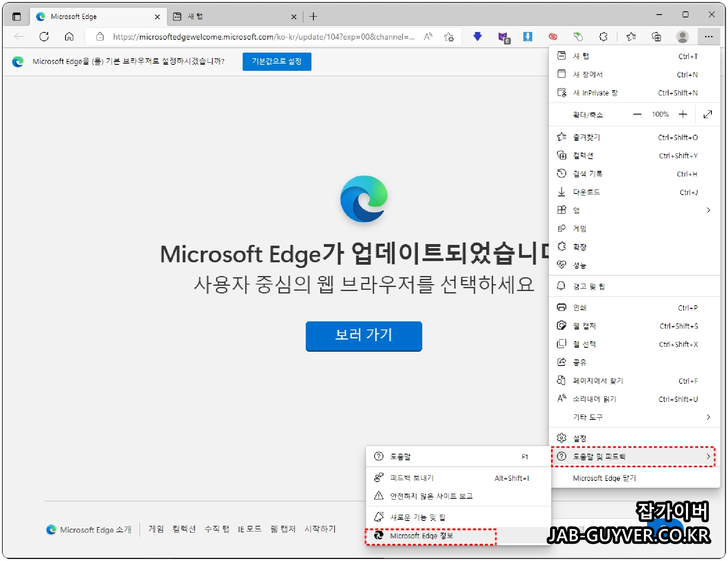The image size is (728, 561).
Task: Open the extensions puzzle icon
Action: coord(603,37)
